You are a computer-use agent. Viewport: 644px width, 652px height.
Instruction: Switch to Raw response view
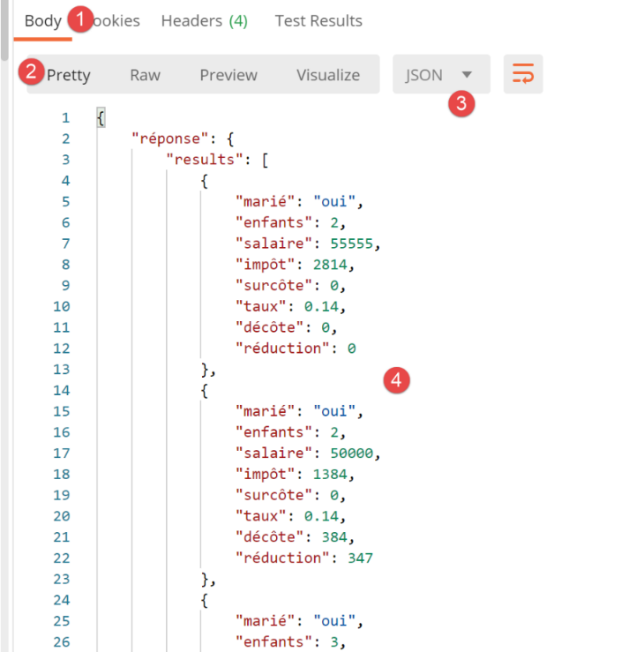click(x=145, y=75)
